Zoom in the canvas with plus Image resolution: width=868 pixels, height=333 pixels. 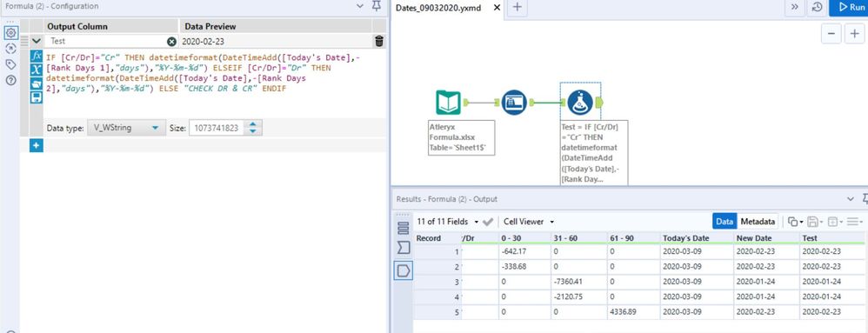855,33
